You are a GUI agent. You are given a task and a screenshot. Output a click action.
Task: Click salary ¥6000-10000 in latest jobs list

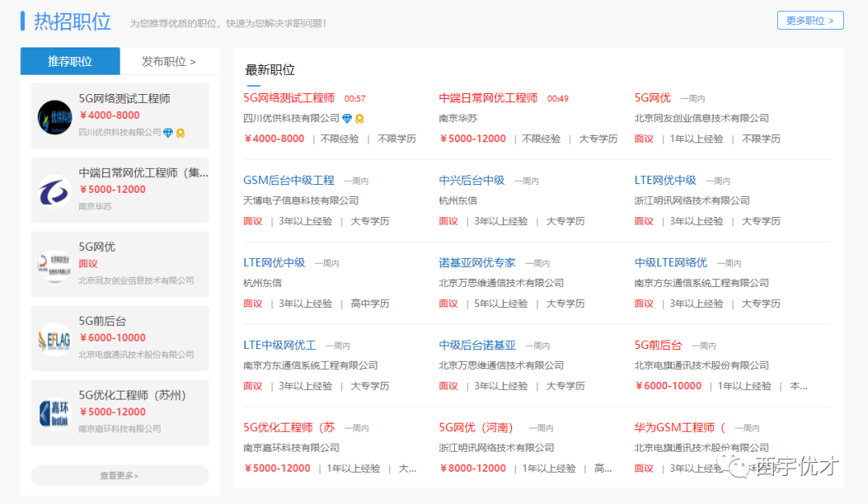[668, 386]
